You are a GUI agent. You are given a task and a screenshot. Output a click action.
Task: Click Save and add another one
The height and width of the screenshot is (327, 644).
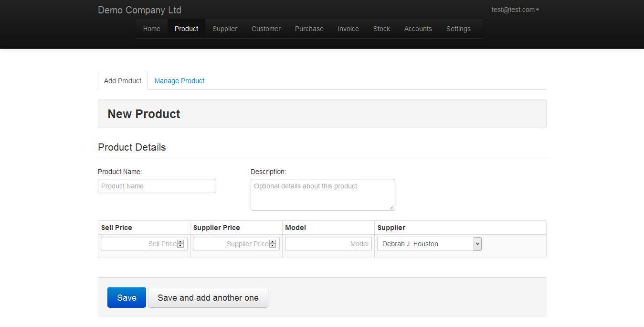[x=208, y=297]
